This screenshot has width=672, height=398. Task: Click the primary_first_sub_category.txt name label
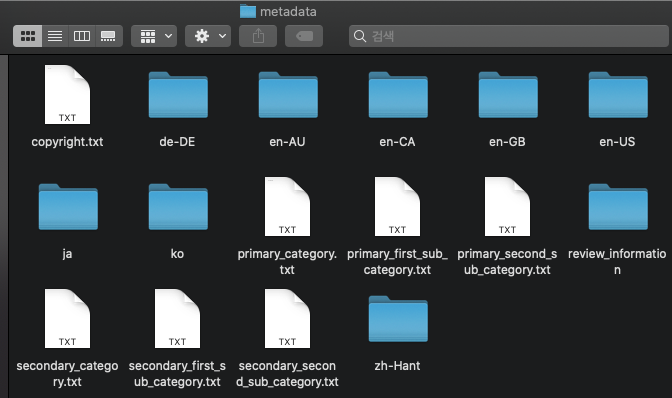(x=397, y=262)
